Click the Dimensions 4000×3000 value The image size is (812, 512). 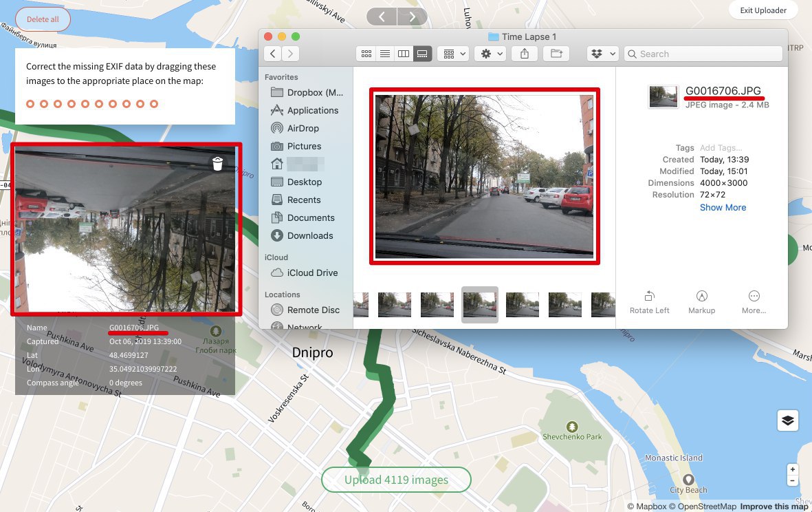coord(723,183)
